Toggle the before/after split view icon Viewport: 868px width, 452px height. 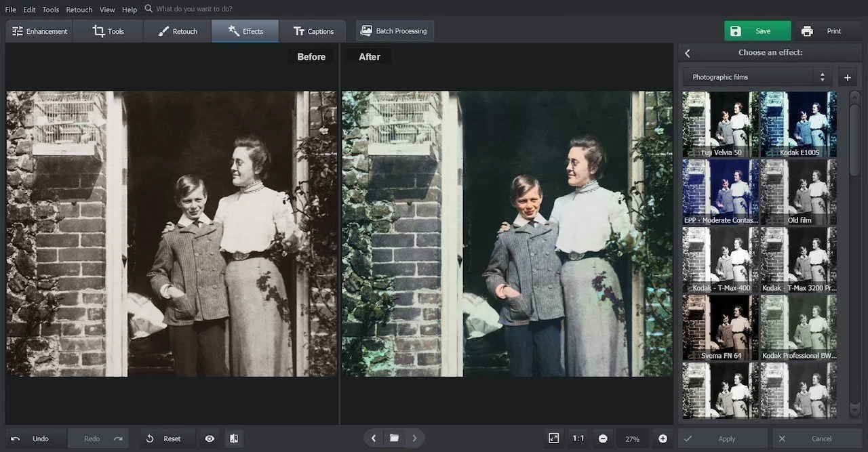click(x=234, y=438)
